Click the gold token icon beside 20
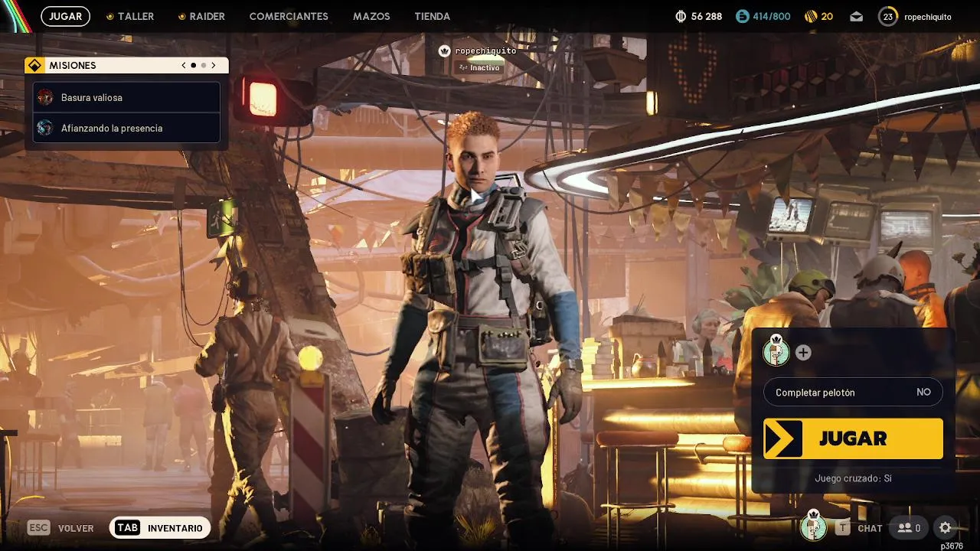The image size is (980, 551). pyautogui.click(x=811, y=16)
